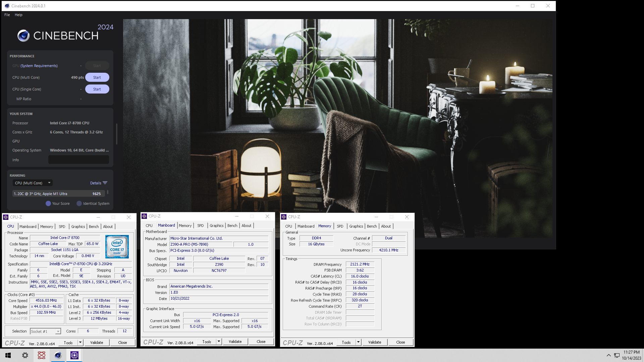
Task: Open Graphics tab in CPU-Z Memory window
Action: pyautogui.click(x=356, y=226)
